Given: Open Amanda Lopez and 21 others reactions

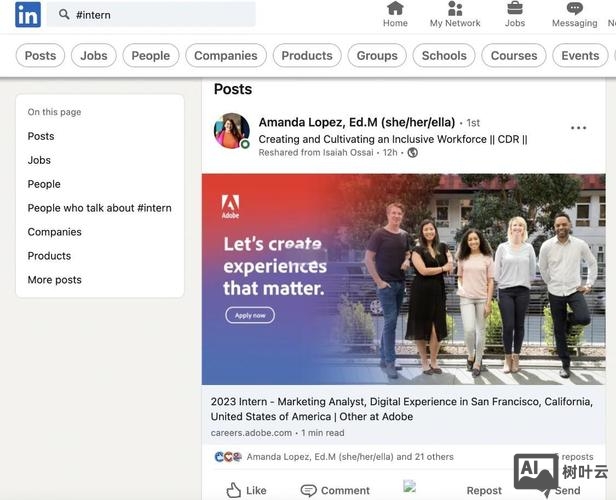Looking at the screenshot, I should point(350,457).
